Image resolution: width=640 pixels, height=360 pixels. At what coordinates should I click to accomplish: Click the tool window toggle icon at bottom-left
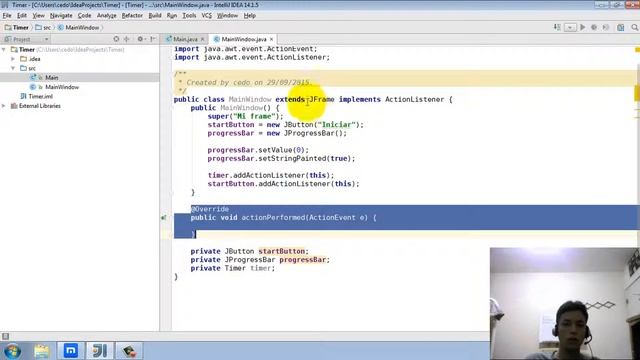point(5,336)
